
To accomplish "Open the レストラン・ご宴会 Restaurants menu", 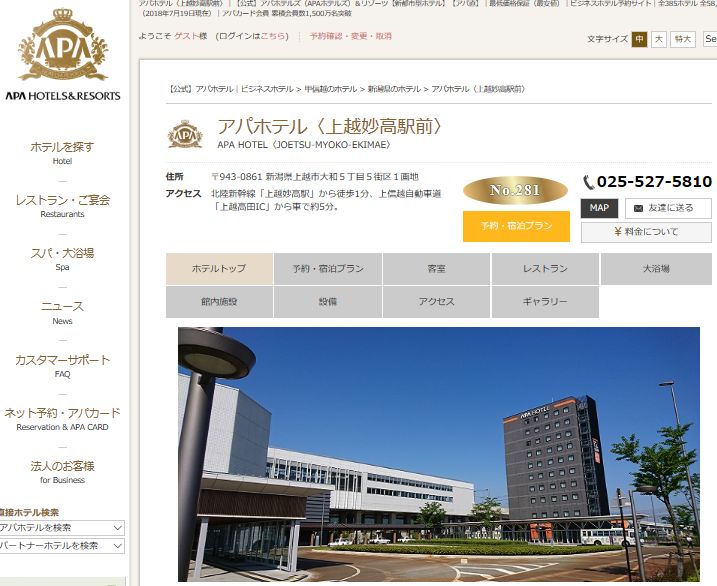I will tap(62, 206).
